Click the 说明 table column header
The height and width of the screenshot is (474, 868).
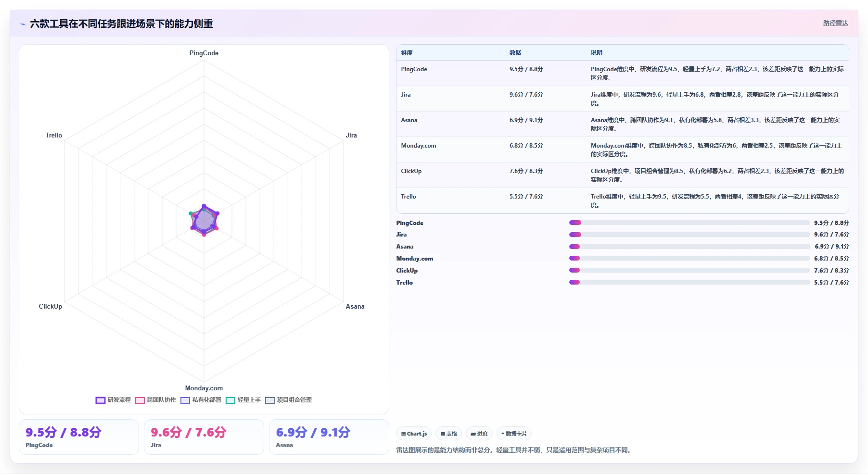point(597,53)
